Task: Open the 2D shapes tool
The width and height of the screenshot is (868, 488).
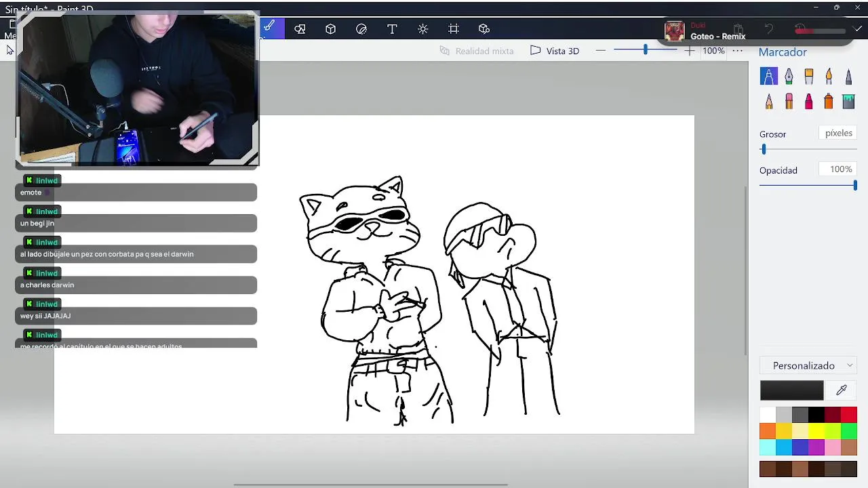Action: [x=300, y=29]
